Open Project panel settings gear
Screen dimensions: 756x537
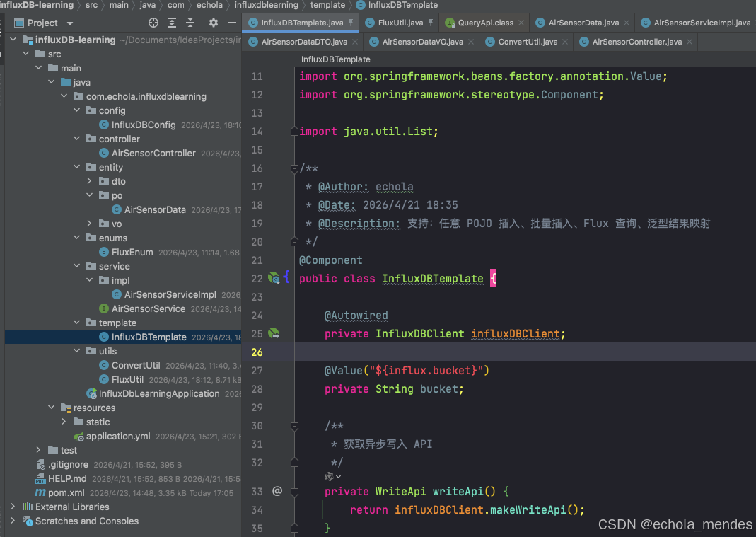214,23
